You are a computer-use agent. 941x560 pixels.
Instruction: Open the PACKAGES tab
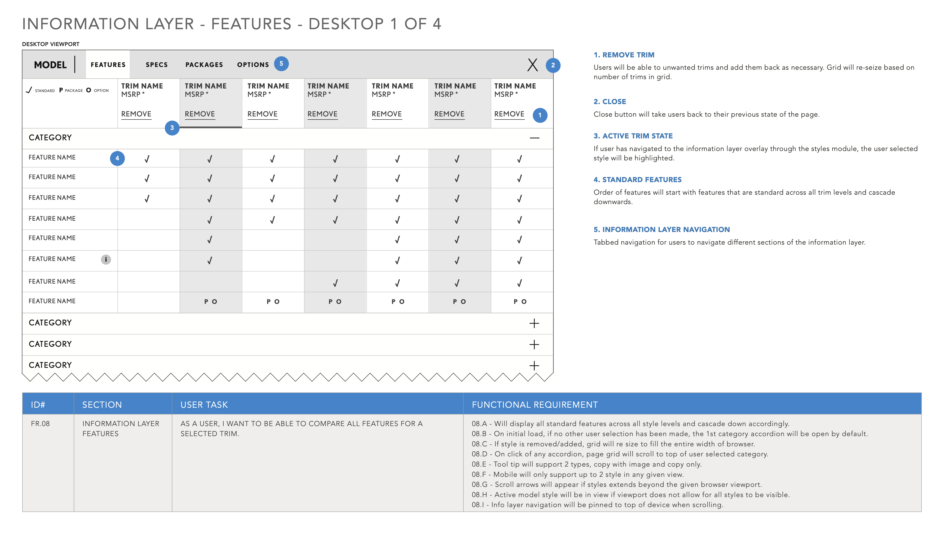[x=204, y=65]
